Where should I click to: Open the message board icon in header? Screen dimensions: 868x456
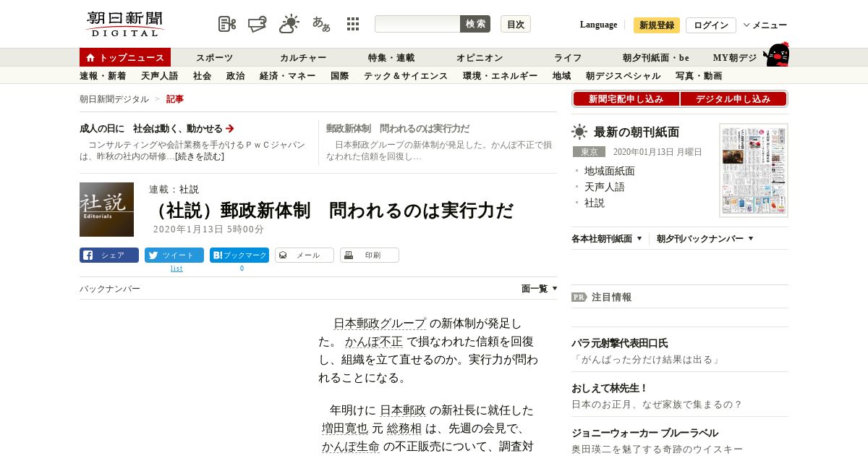[x=258, y=24]
